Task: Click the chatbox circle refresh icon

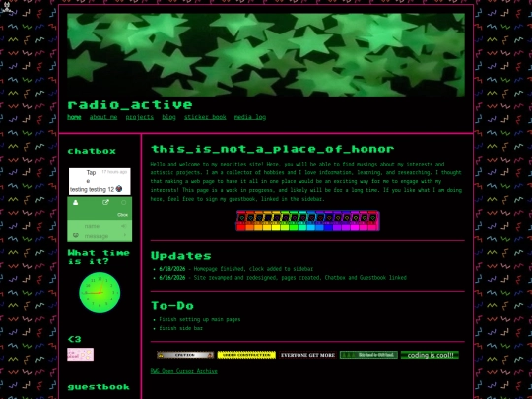Action: point(124,203)
